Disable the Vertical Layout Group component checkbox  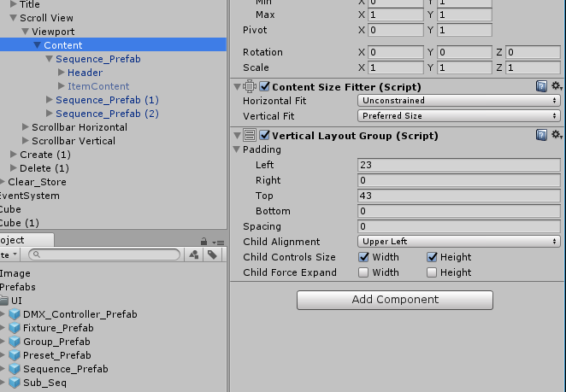[264, 135]
